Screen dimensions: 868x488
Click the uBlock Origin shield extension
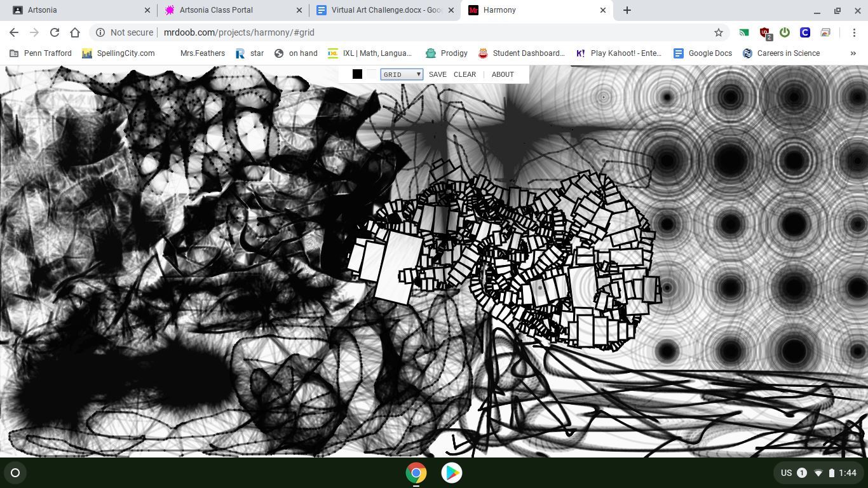coord(764,32)
